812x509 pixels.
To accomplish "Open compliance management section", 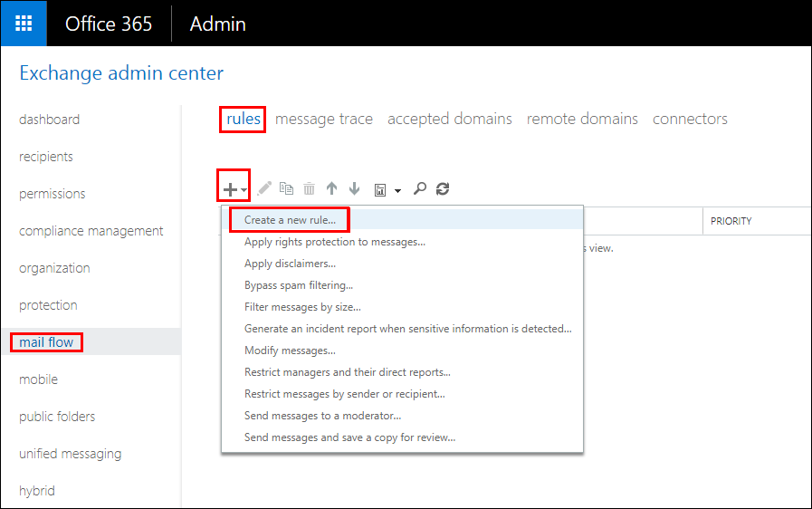I will 91,231.
